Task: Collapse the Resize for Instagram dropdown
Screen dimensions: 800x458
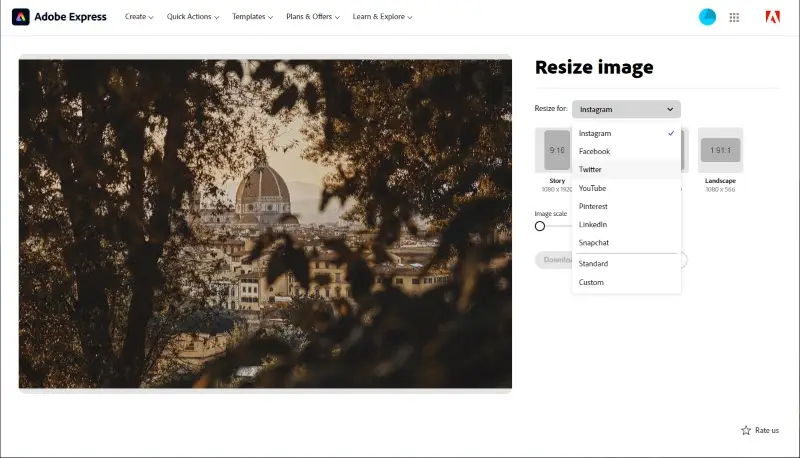Action: point(626,109)
